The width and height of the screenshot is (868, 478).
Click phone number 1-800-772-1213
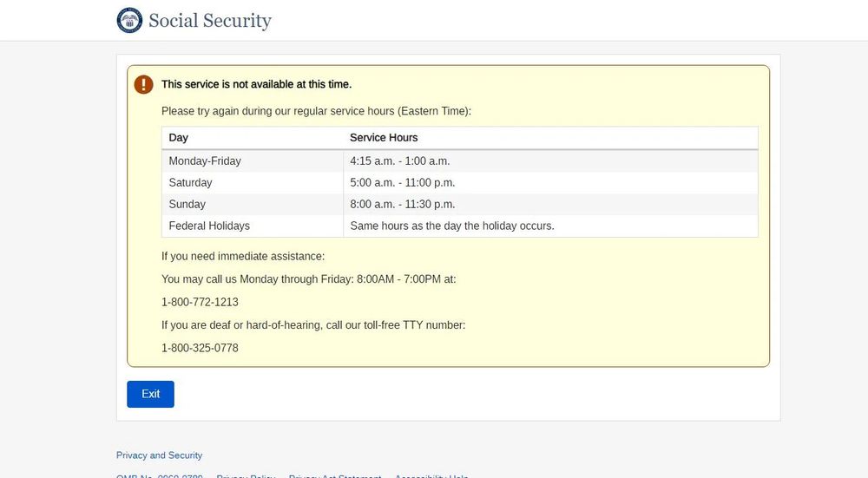point(200,302)
